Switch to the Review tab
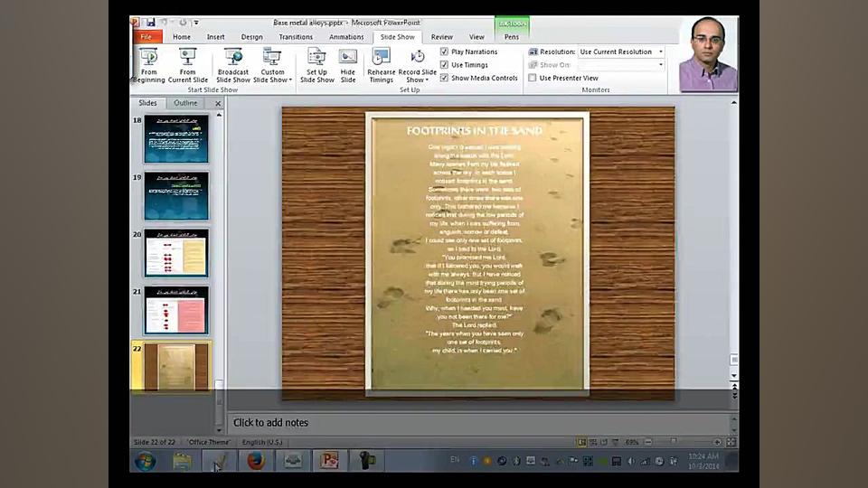 coord(442,36)
